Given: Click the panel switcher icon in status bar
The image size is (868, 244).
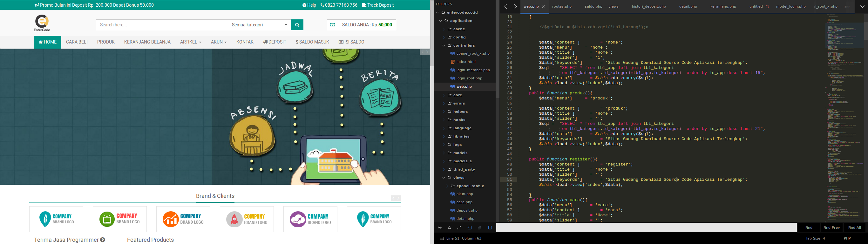Looking at the screenshot, I should [x=442, y=238].
